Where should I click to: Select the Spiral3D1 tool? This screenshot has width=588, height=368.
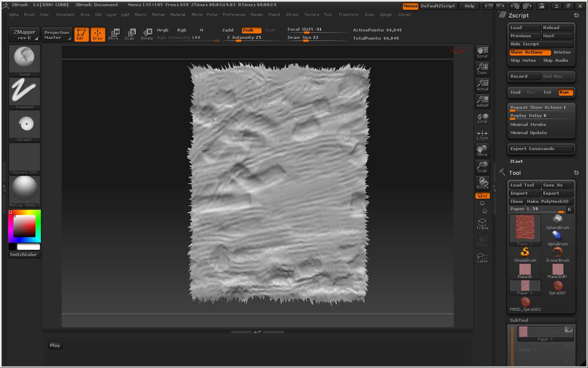557,287
